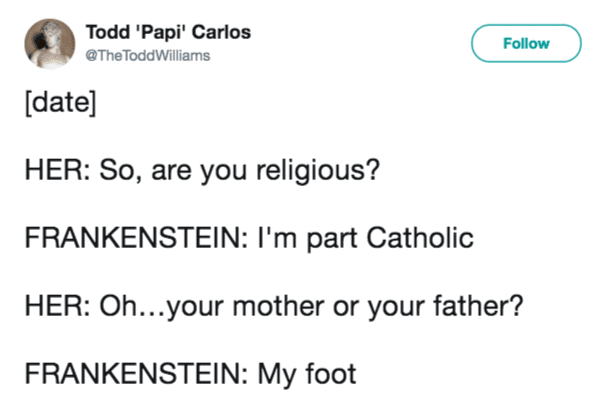594x395 pixels.
Task: Click HER label before 'Oh...your mother'
Action: pyautogui.click(x=58, y=306)
